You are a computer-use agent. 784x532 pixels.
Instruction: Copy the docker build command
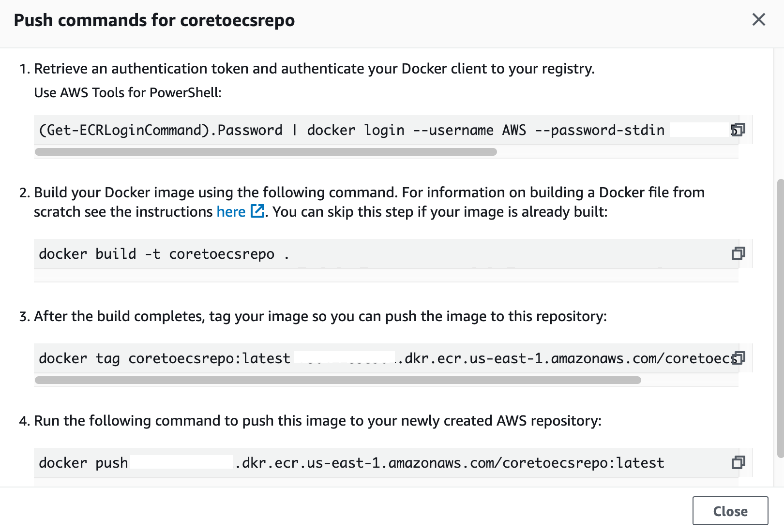738,253
